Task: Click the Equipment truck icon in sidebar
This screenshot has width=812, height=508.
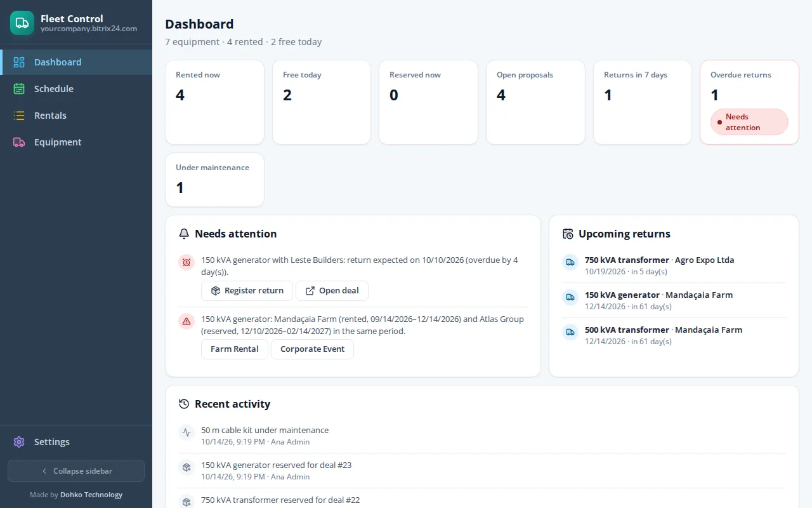Action: [19, 142]
